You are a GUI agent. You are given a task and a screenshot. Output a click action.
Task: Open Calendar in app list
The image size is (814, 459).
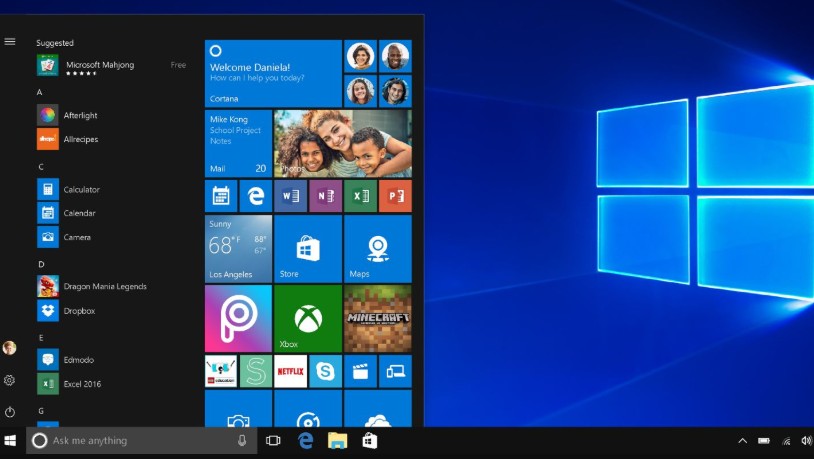click(66, 213)
